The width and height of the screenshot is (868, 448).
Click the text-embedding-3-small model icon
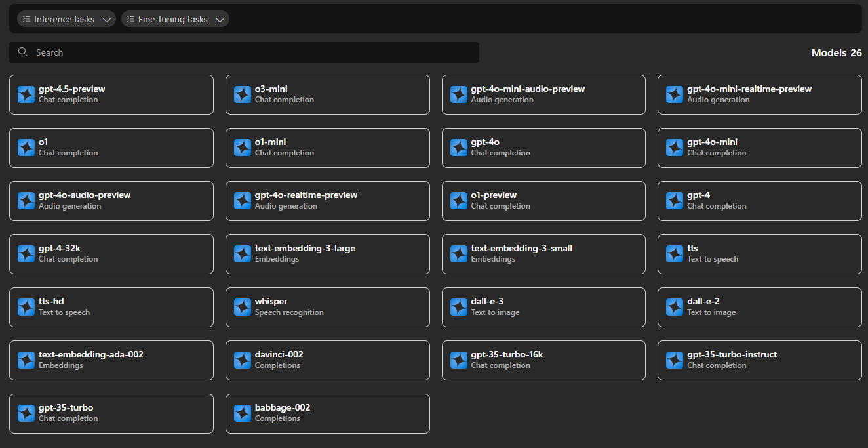pyautogui.click(x=459, y=254)
